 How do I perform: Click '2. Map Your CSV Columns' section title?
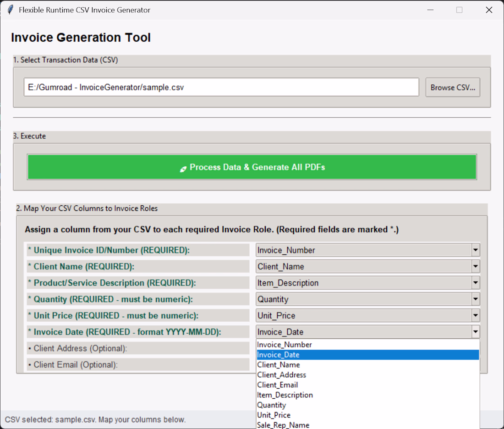pyautogui.click(x=87, y=209)
